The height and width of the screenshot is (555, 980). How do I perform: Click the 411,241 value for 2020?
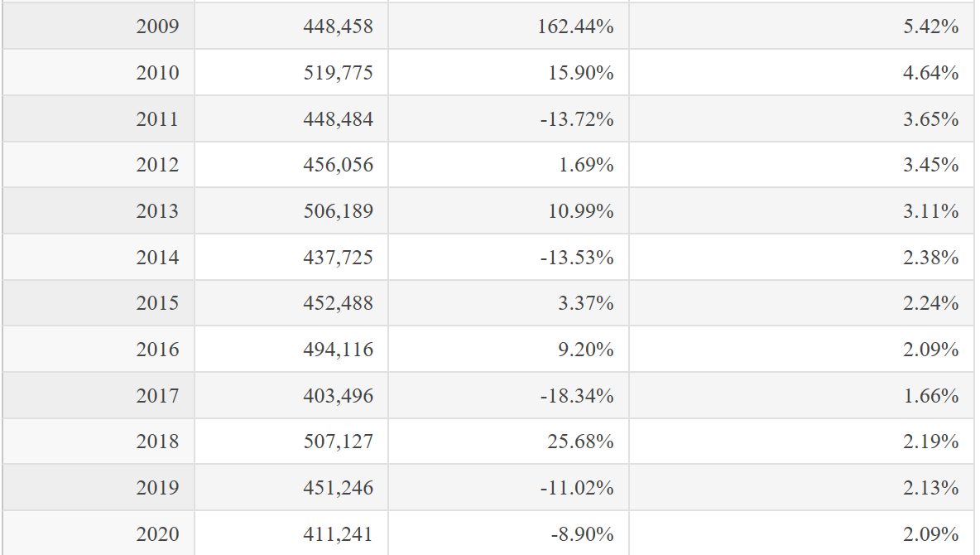click(291, 533)
